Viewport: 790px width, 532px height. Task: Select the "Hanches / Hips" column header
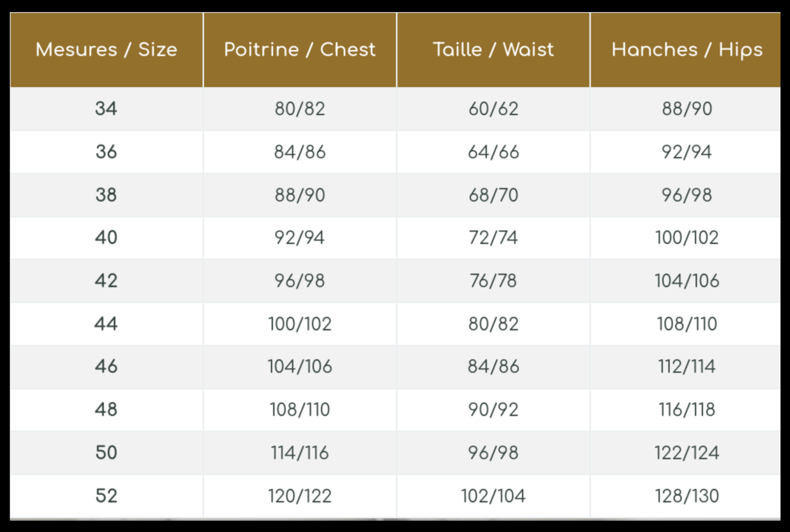tap(687, 50)
